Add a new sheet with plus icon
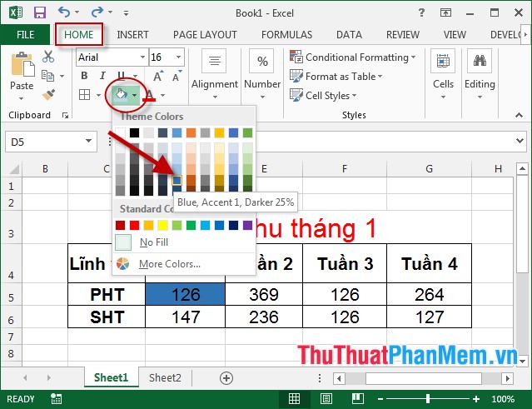Screen dimensions: 532x409 click(x=226, y=378)
